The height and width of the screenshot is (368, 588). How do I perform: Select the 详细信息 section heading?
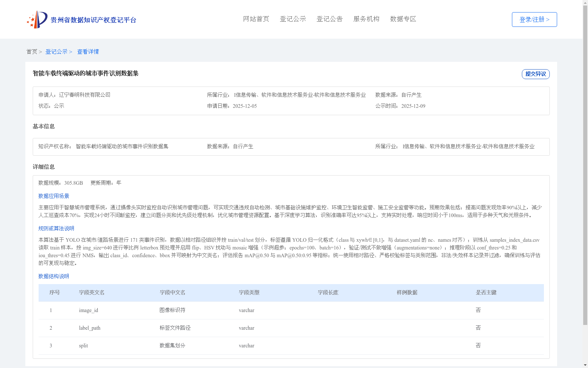[44, 167]
